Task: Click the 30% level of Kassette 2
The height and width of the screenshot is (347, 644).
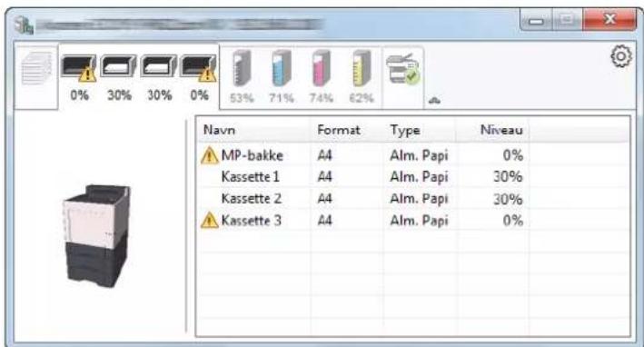Action: point(508,199)
